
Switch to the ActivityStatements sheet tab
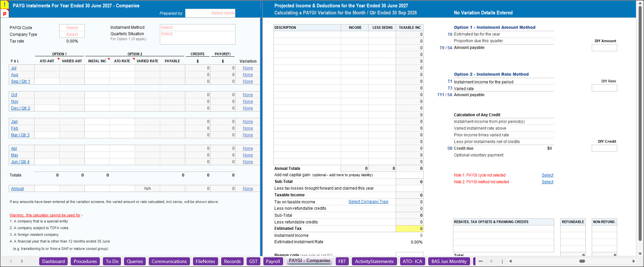coord(374,261)
